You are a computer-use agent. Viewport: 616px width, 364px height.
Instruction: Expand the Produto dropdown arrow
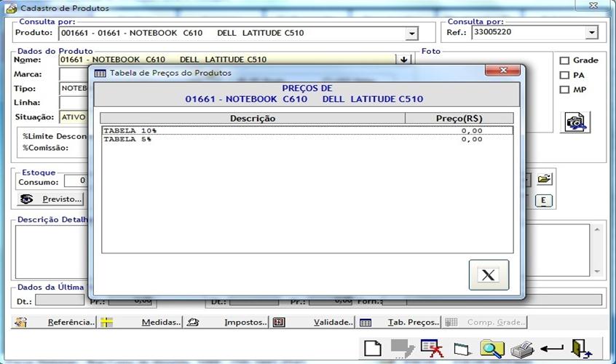(411, 33)
